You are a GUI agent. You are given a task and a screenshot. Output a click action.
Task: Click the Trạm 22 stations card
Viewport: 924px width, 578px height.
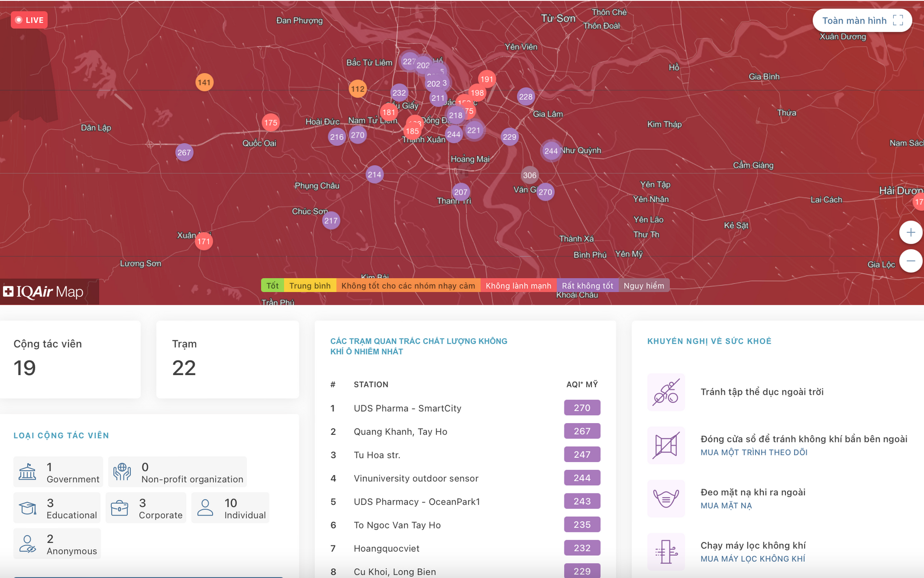228,359
